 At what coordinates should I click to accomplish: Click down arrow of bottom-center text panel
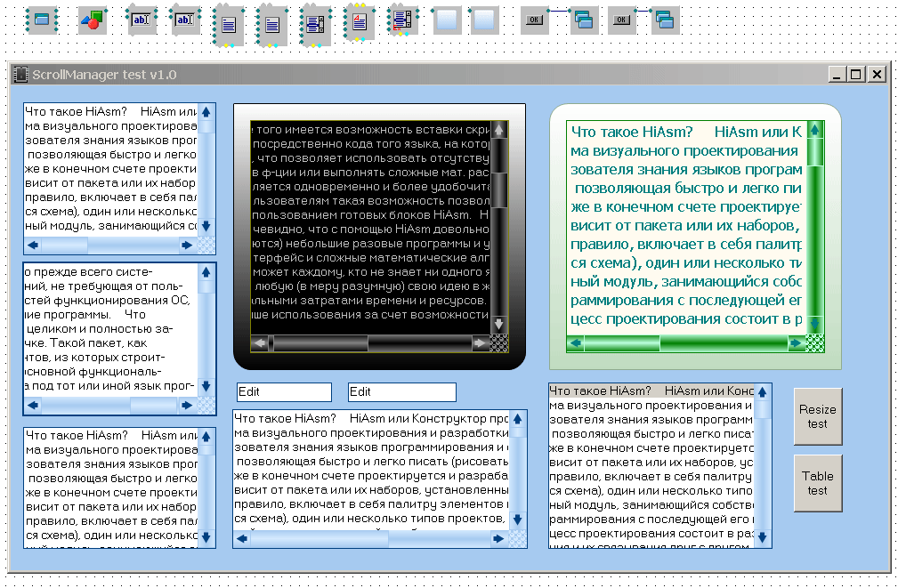click(x=518, y=520)
